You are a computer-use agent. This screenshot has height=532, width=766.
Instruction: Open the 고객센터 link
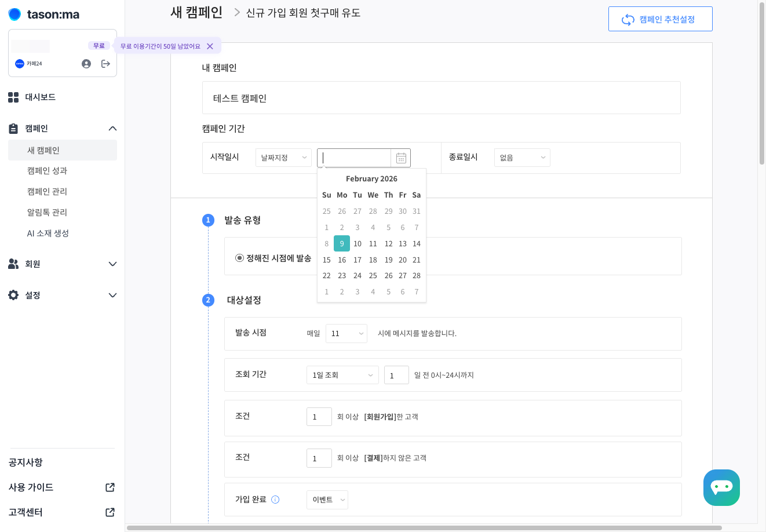click(x=25, y=512)
